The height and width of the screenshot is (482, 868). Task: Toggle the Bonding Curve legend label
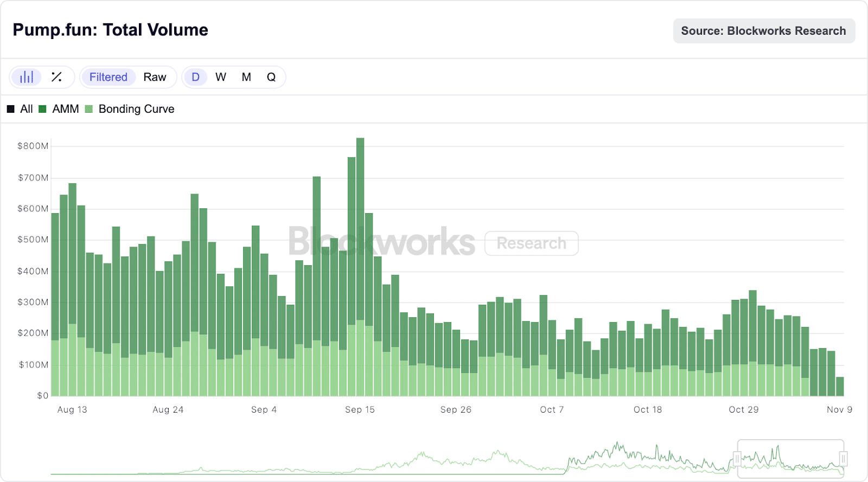(136, 109)
